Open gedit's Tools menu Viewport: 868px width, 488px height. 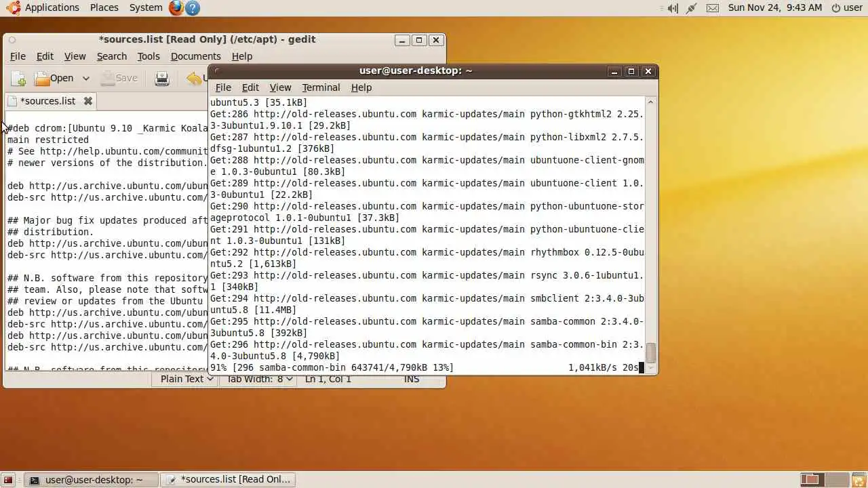coord(149,56)
